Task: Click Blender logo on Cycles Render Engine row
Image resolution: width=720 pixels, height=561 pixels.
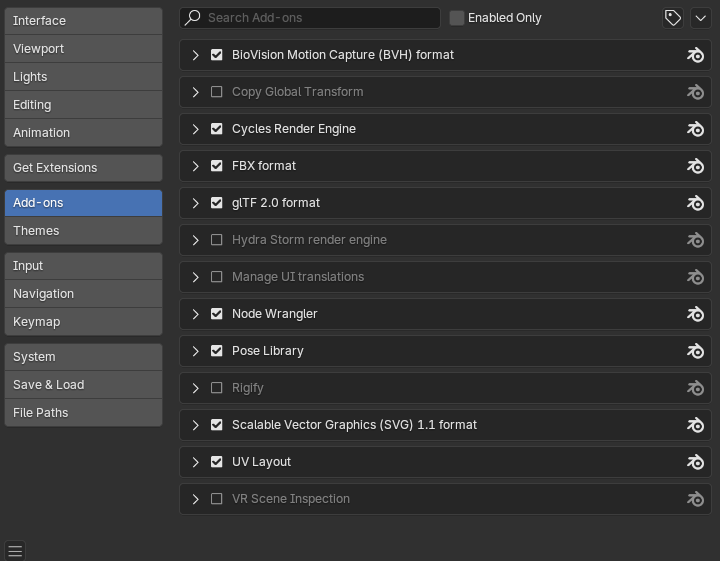Action: point(695,129)
